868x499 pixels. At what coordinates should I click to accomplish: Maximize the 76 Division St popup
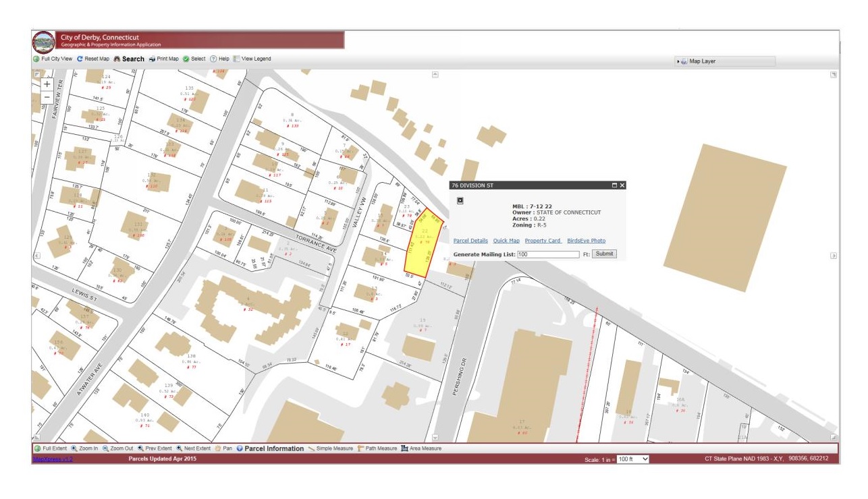click(x=614, y=185)
